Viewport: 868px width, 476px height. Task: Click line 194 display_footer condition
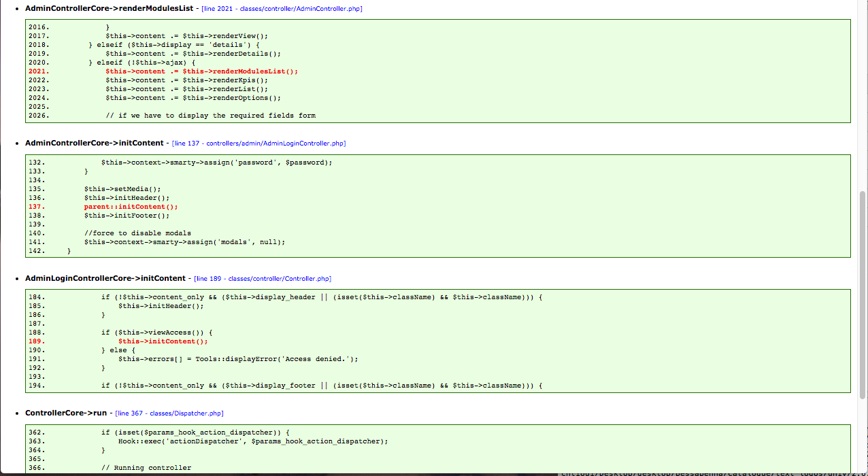pyautogui.click(x=322, y=386)
